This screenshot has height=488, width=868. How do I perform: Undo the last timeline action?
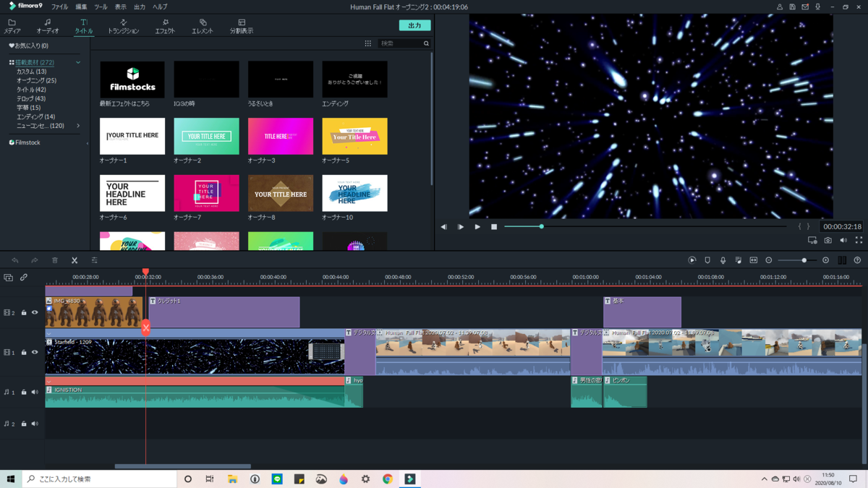coord(14,260)
